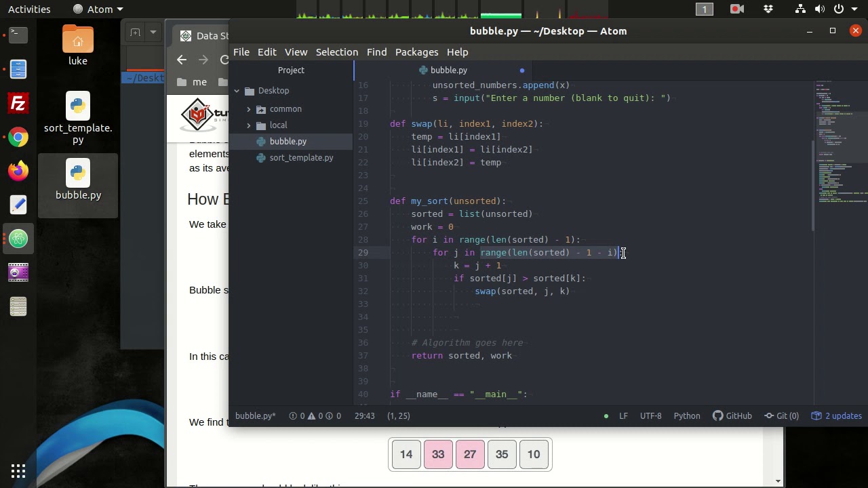This screenshot has height=488, width=868.
Task: Click the Project panel header
Action: 291,70
